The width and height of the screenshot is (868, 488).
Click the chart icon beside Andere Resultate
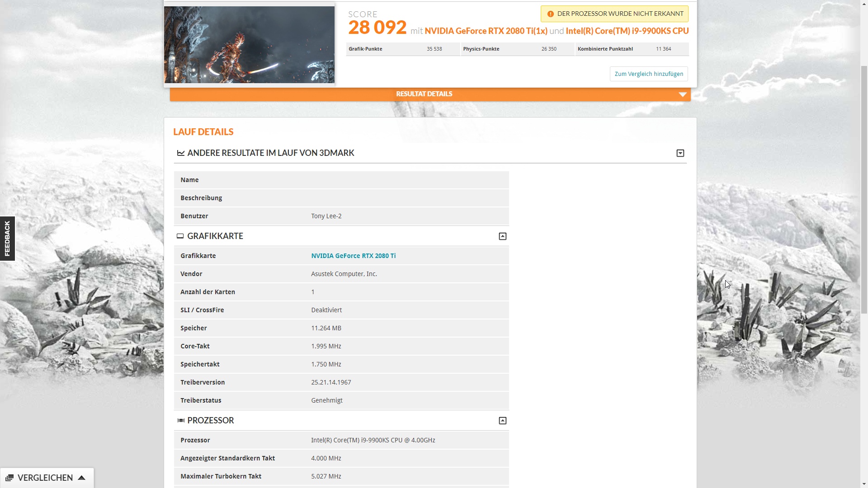181,153
